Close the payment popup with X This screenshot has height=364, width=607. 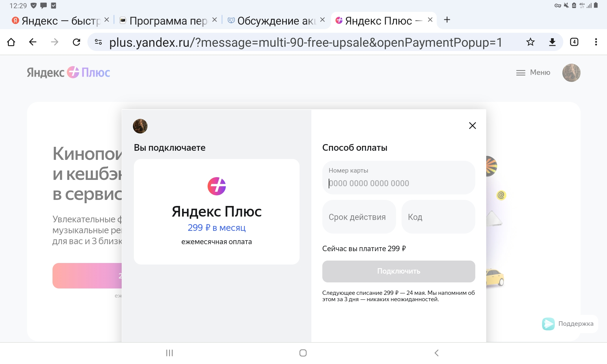pyautogui.click(x=472, y=126)
